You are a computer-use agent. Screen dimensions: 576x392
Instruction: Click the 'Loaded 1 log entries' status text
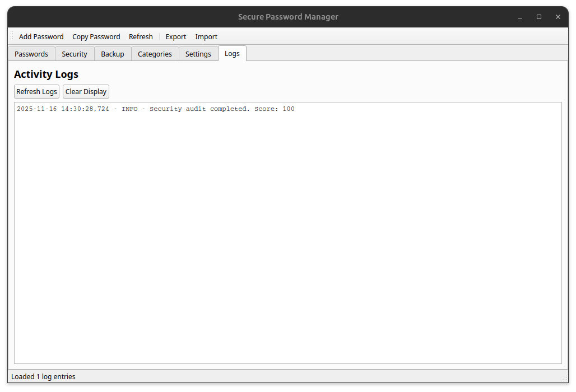[x=43, y=376]
